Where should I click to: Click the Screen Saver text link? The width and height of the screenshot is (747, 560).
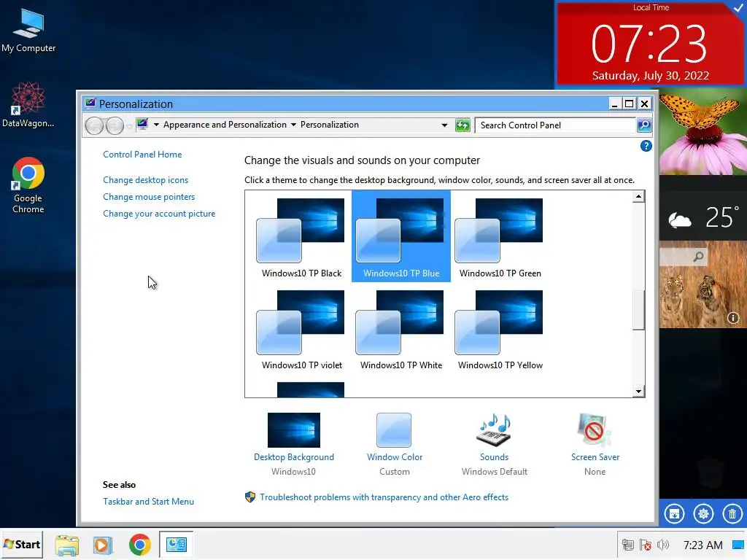click(x=595, y=457)
